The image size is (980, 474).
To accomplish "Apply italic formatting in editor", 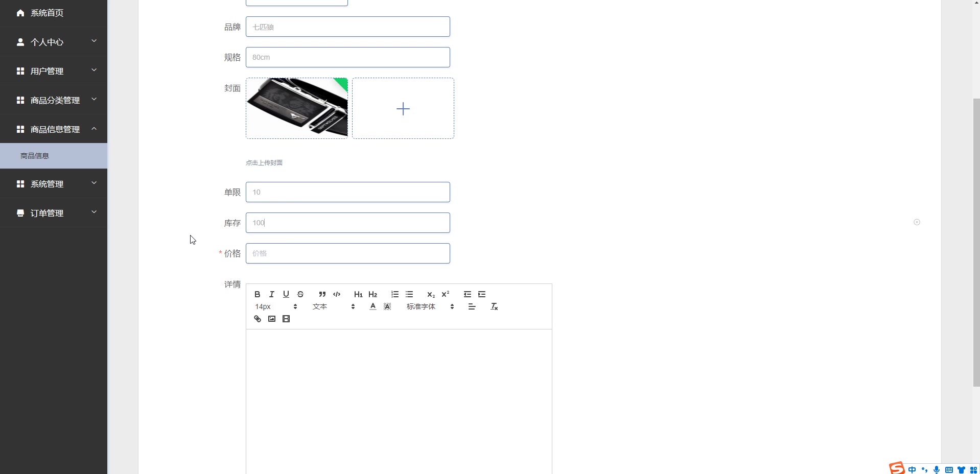I will pos(272,294).
